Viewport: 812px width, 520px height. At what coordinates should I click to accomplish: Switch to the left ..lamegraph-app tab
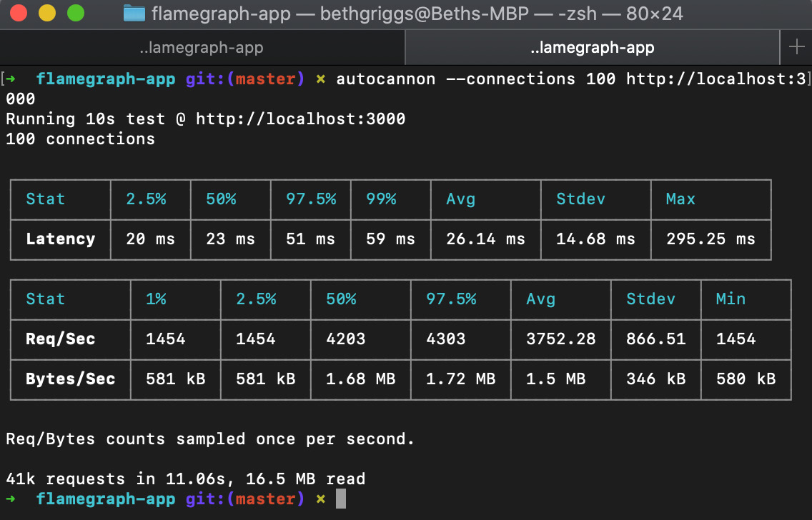202,47
